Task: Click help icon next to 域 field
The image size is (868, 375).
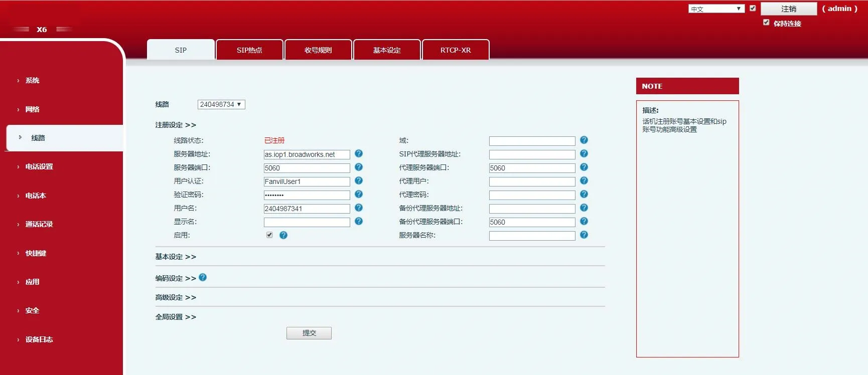Action: [584, 140]
